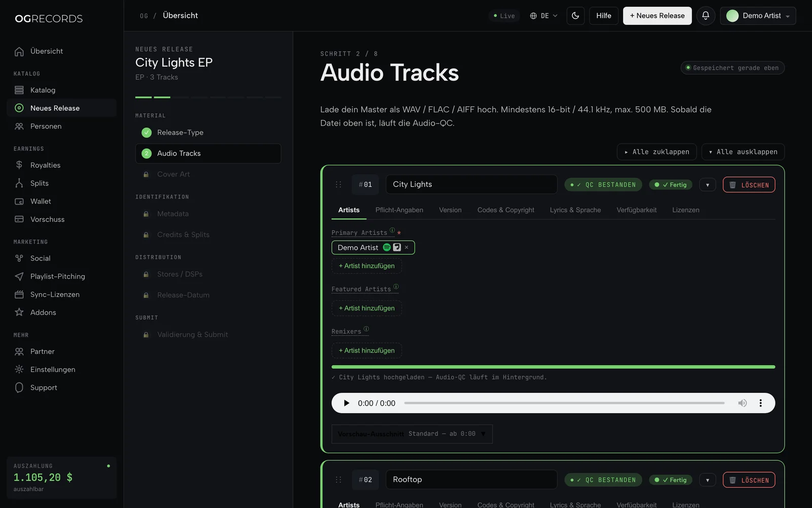The image size is (812, 508).
Task: Click Alle zuklappen to collapse tracks
Action: 657,152
